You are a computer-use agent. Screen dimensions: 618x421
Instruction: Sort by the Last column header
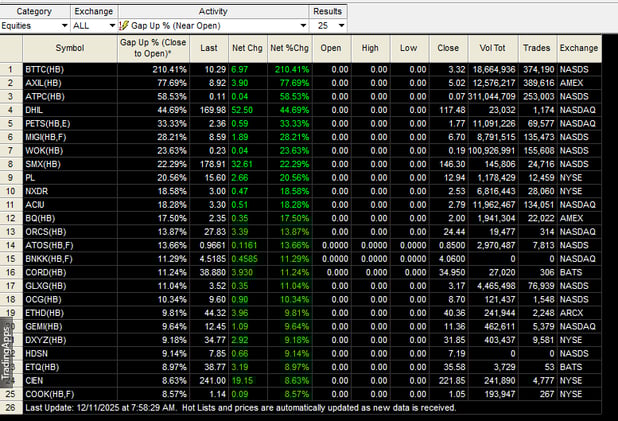tap(209, 48)
